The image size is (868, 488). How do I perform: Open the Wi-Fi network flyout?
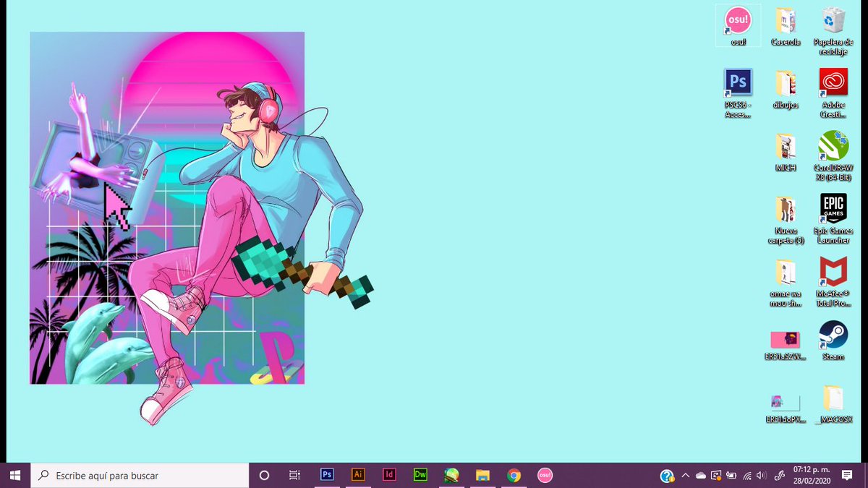pyautogui.click(x=746, y=475)
